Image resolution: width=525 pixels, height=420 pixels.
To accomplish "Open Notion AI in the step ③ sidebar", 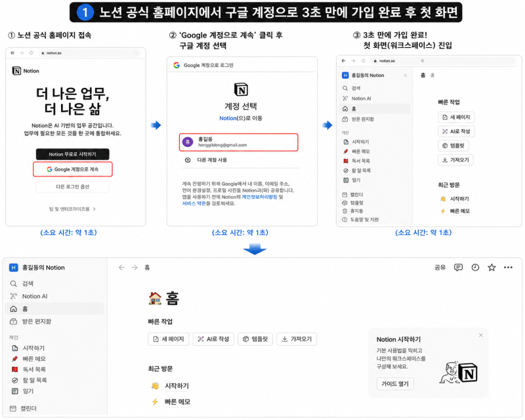I will click(357, 98).
